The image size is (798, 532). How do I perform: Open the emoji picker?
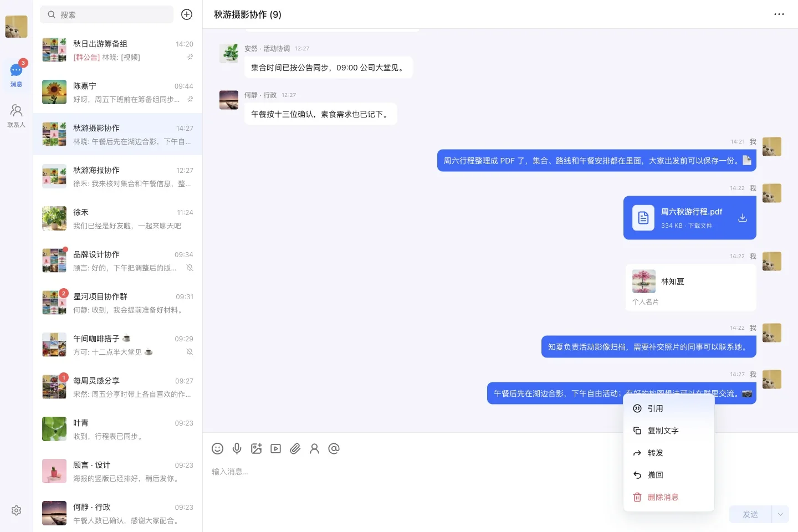[x=218, y=448]
